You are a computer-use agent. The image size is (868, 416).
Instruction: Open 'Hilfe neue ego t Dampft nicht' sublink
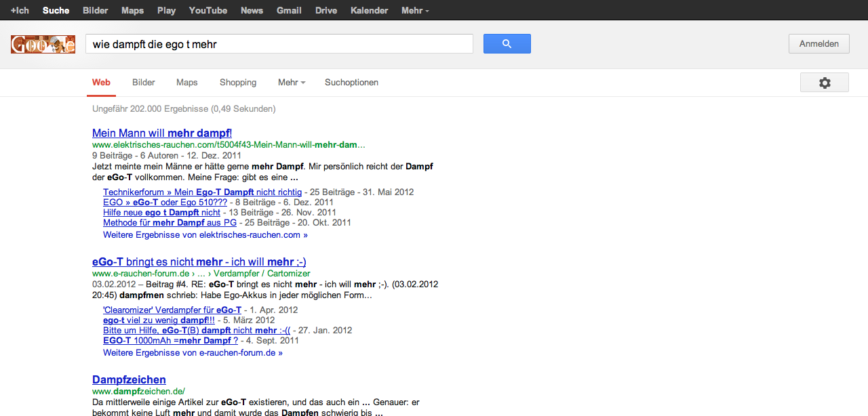pyautogui.click(x=161, y=212)
